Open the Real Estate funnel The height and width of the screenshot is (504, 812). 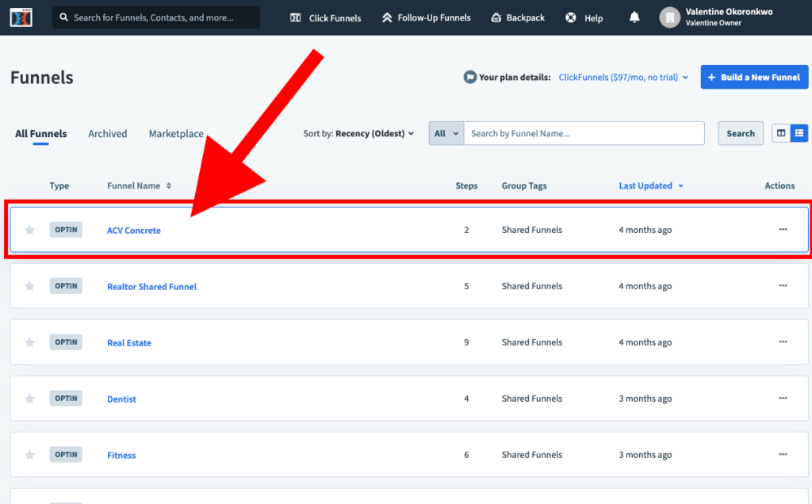coord(129,342)
